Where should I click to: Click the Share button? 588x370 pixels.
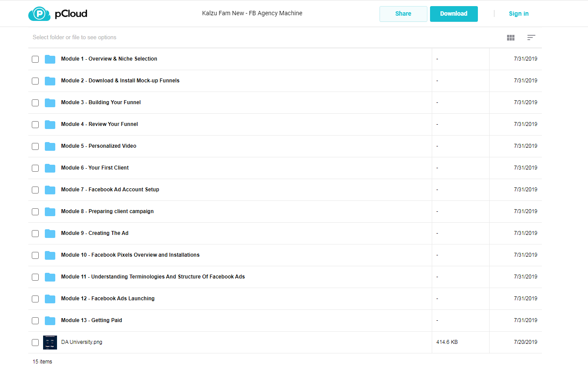403,14
